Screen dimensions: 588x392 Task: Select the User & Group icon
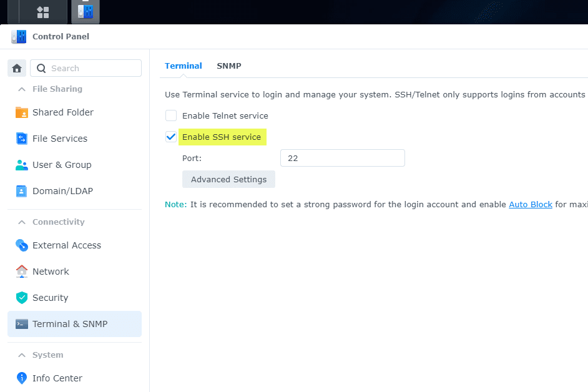[22, 165]
